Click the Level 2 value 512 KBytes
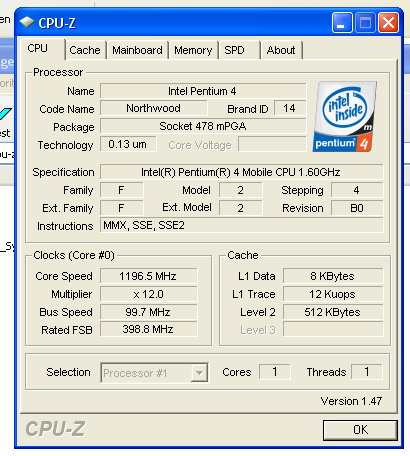410x456 pixels. 333,312
